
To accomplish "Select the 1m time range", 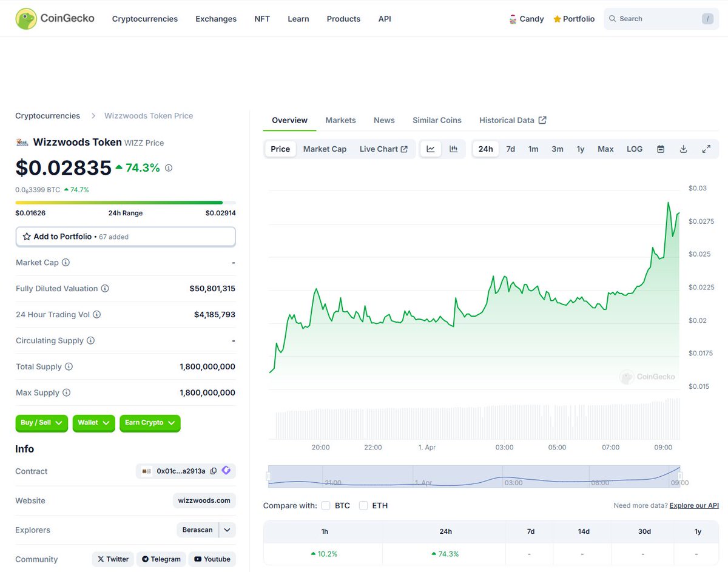I will click(533, 149).
